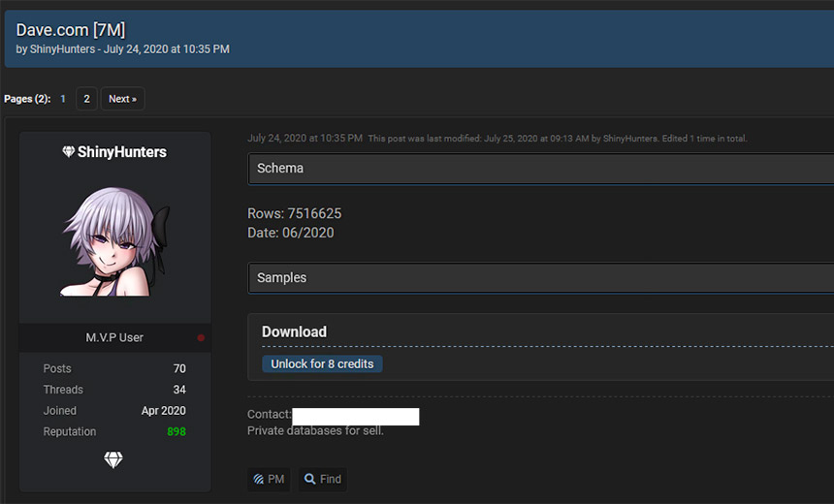
Task: Open author link ShinyHunters in thread header
Action: click(62, 48)
